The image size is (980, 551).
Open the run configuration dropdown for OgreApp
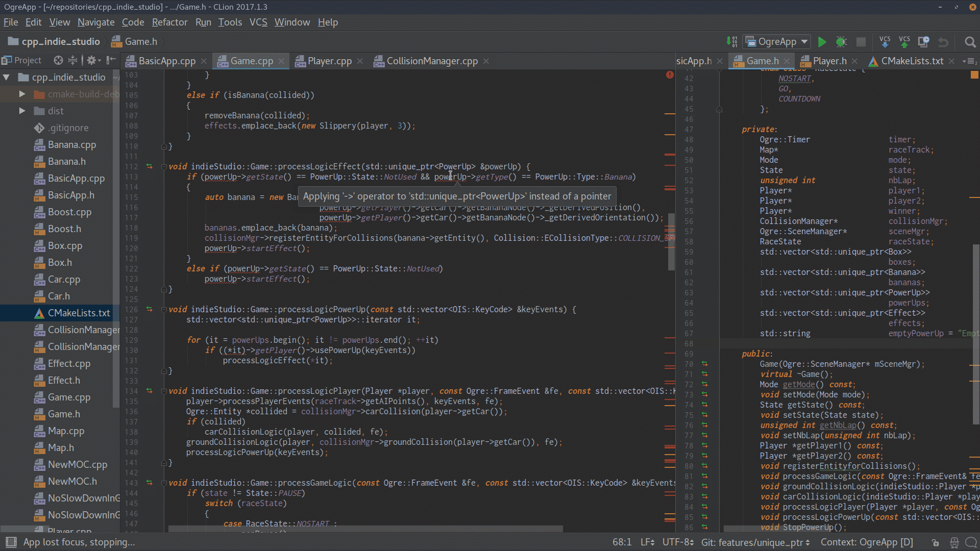tap(804, 41)
